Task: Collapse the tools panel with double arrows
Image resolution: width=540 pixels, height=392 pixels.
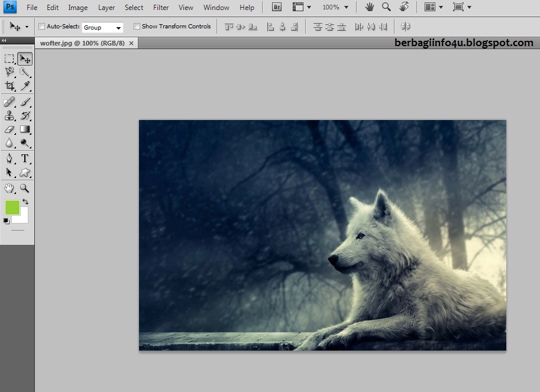Action: click(x=5, y=40)
